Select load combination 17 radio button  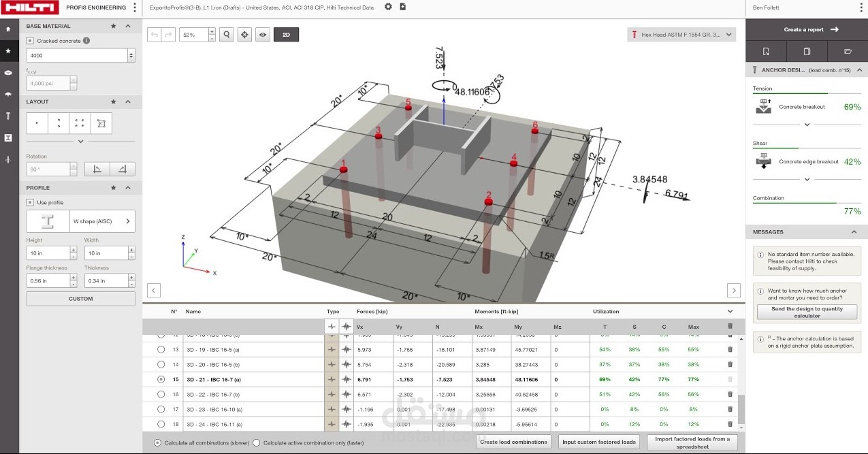[161, 409]
